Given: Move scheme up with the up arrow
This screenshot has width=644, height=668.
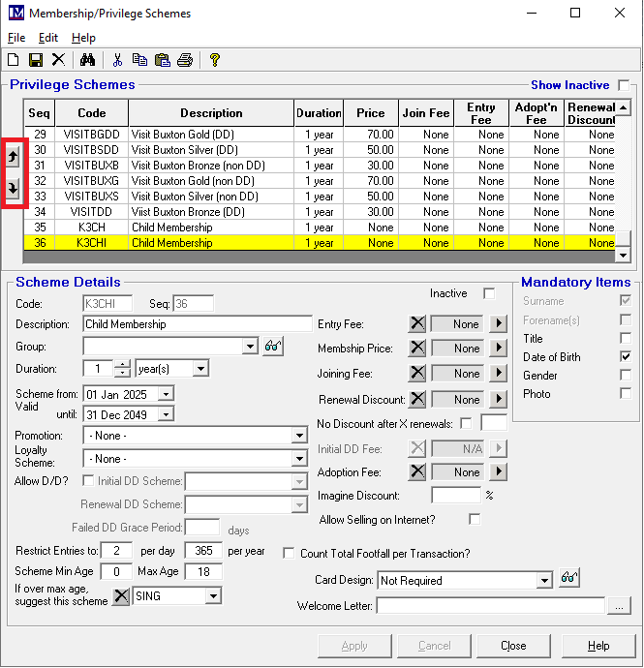Looking at the screenshot, I should tap(13, 157).
